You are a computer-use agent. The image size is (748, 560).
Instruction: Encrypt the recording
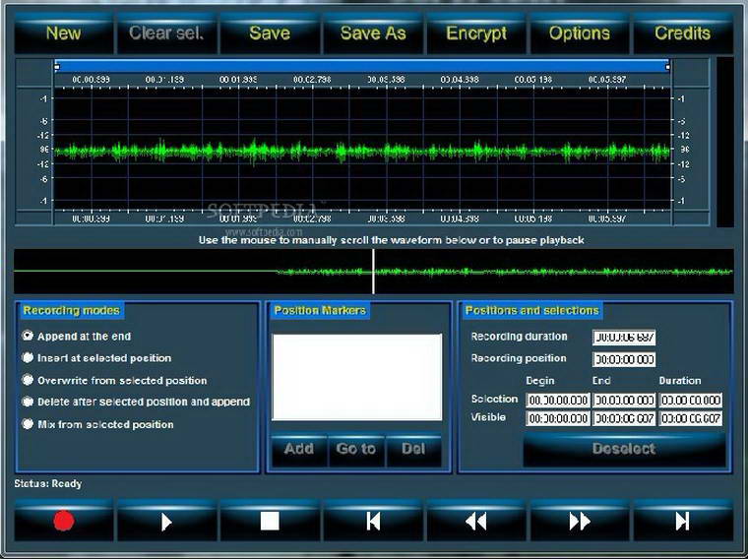click(476, 32)
